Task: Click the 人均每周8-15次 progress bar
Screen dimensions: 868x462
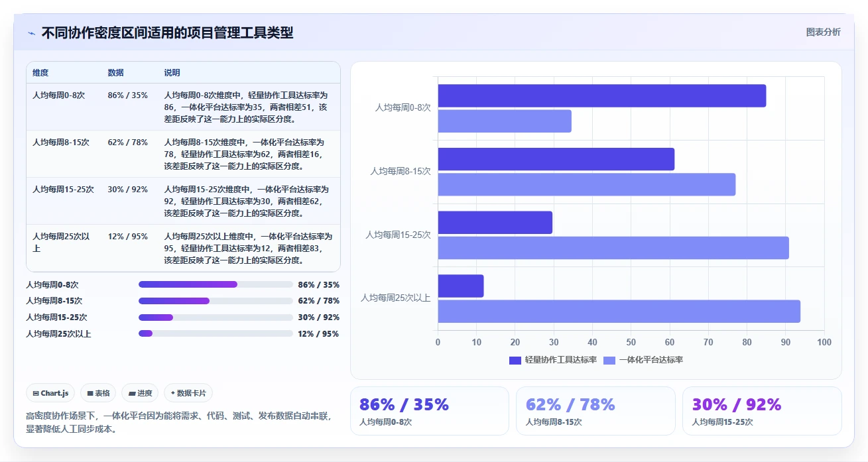Action: point(216,301)
